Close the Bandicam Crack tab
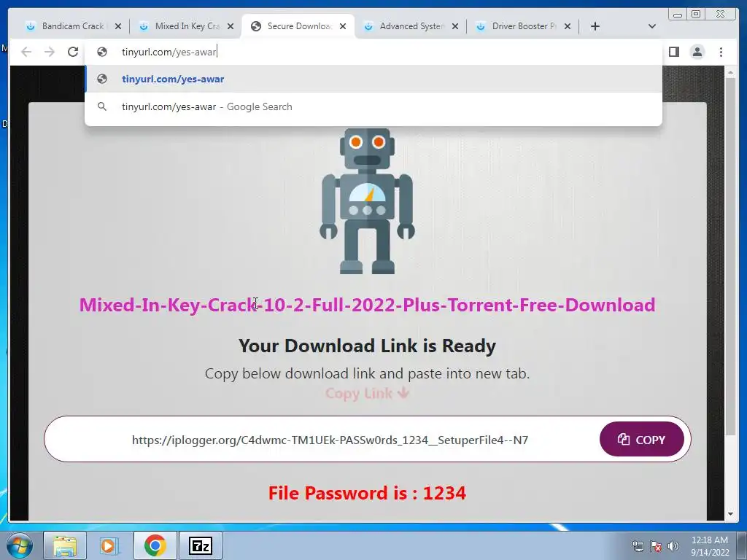 (118, 26)
